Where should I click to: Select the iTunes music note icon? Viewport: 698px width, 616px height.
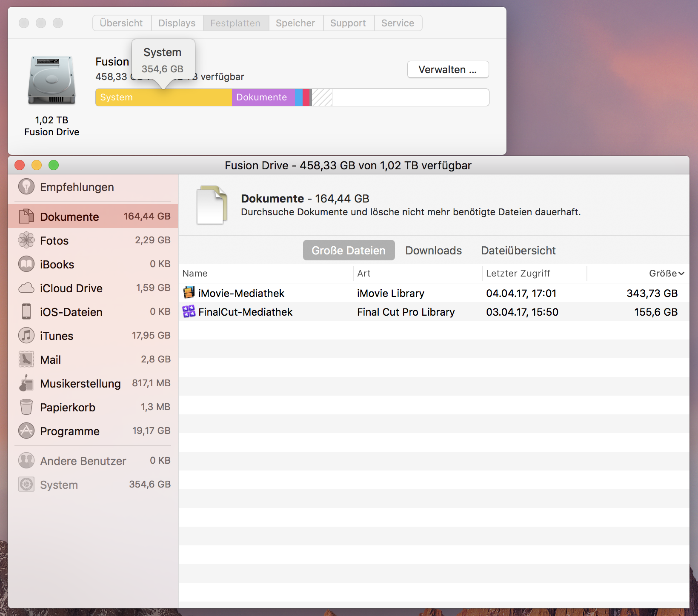point(26,336)
